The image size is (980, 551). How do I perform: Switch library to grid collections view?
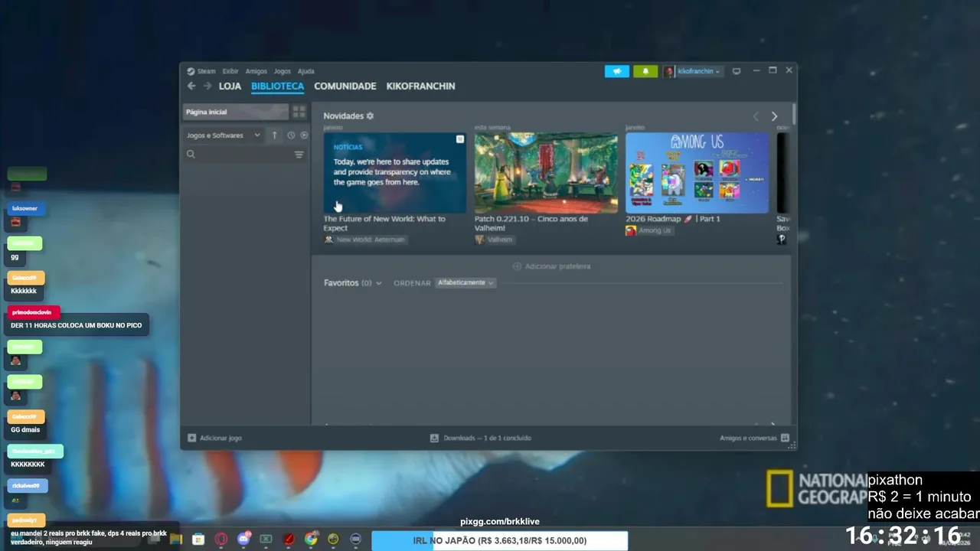[x=299, y=112]
